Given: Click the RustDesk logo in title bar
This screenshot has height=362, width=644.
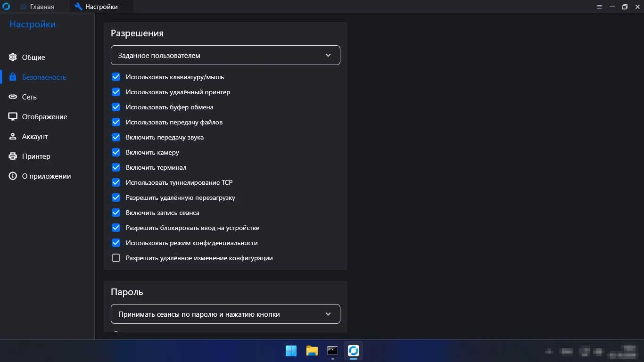Looking at the screenshot, I should click(x=7, y=7).
